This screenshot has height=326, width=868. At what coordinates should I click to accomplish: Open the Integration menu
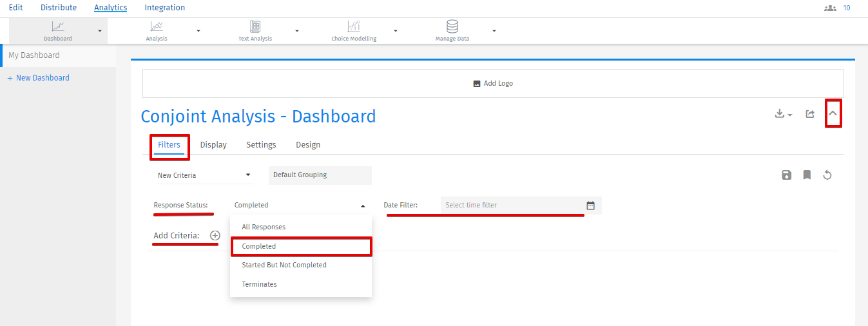click(164, 8)
